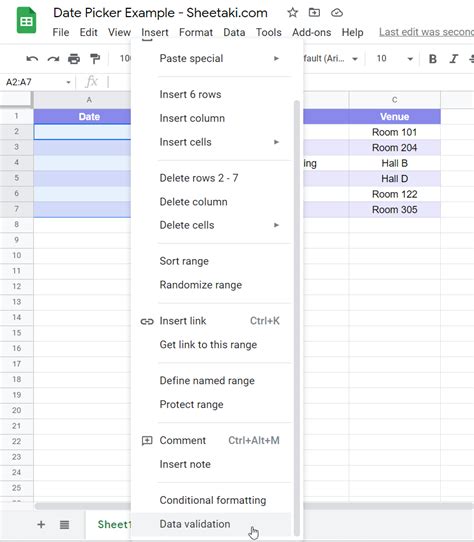Screen dimensions: 474x542
Task: Click the Move to folder icon
Action: (x=314, y=13)
